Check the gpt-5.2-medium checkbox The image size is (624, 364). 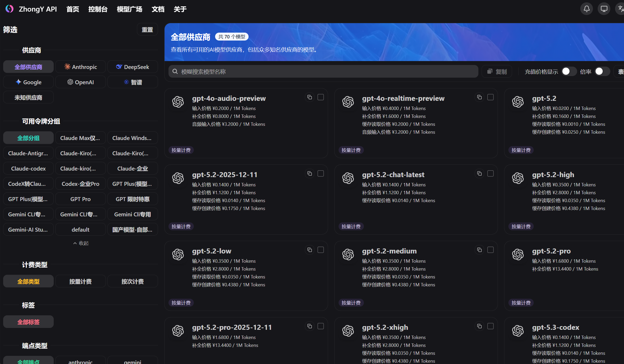pyautogui.click(x=491, y=250)
